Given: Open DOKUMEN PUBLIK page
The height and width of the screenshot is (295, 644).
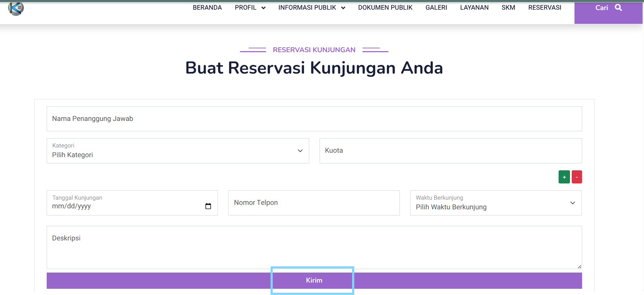Looking at the screenshot, I should (385, 8).
